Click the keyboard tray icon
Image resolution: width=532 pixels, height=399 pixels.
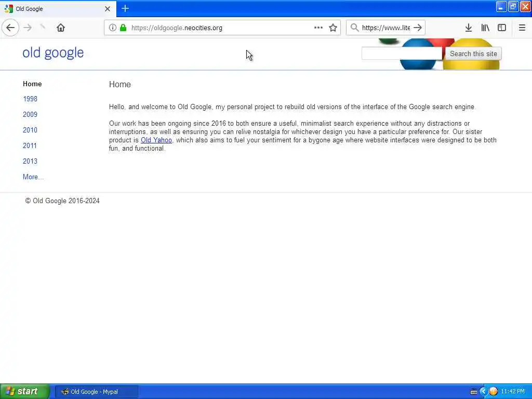pos(474,392)
